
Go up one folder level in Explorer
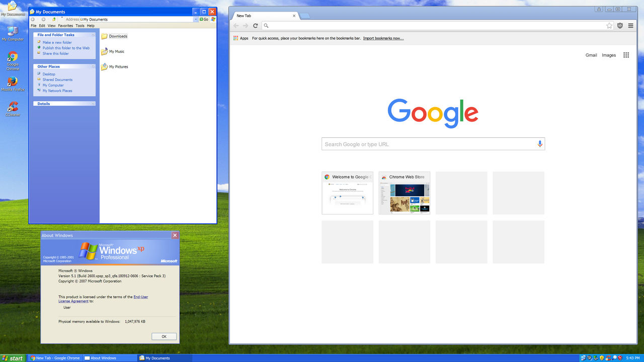point(54,19)
